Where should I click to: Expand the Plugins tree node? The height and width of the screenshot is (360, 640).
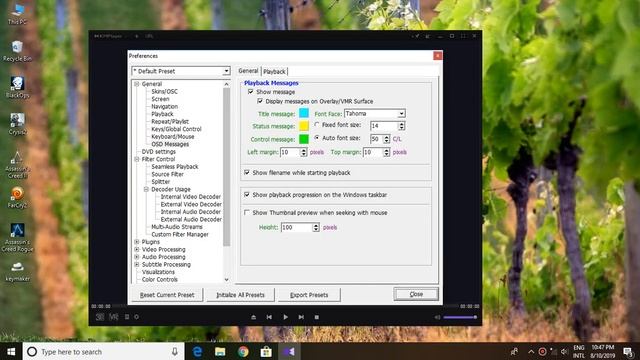(x=137, y=242)
